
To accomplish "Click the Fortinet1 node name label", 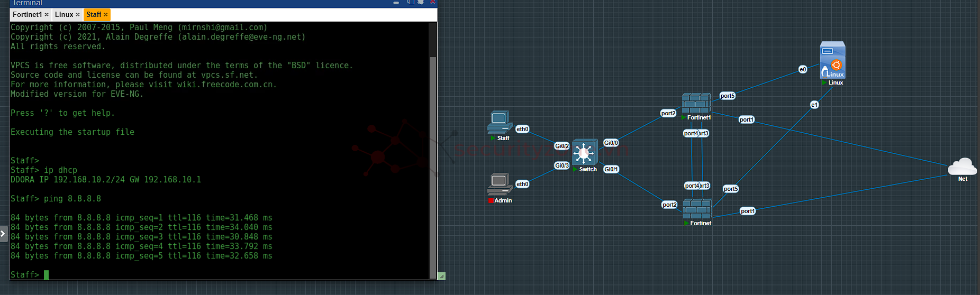I will point(699,117).
